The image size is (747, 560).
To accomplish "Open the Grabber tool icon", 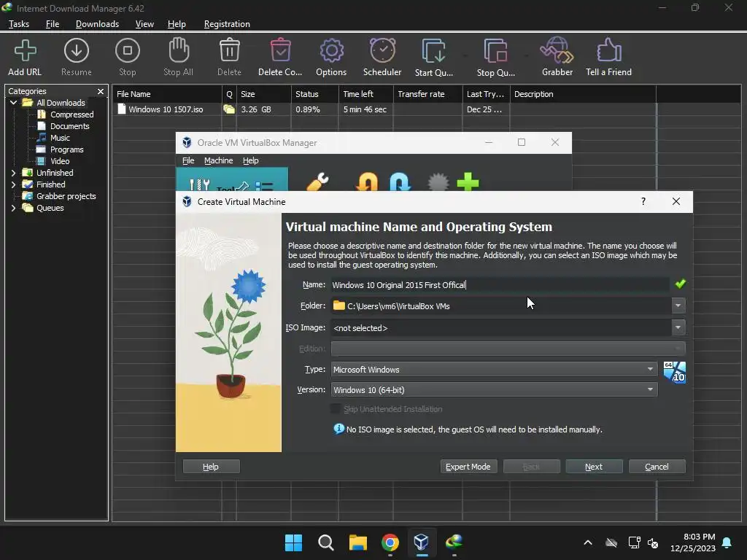I will click(x=557, y=50).
